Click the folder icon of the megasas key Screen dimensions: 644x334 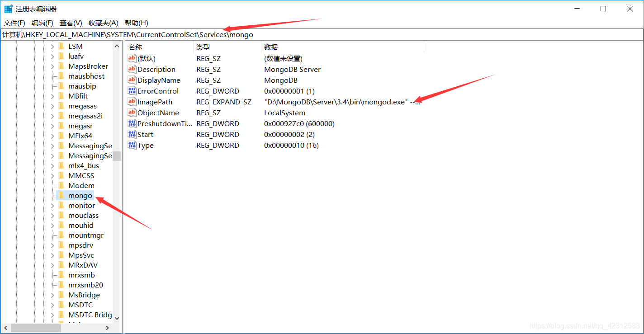pyautogui.click(x=61, y=106)
